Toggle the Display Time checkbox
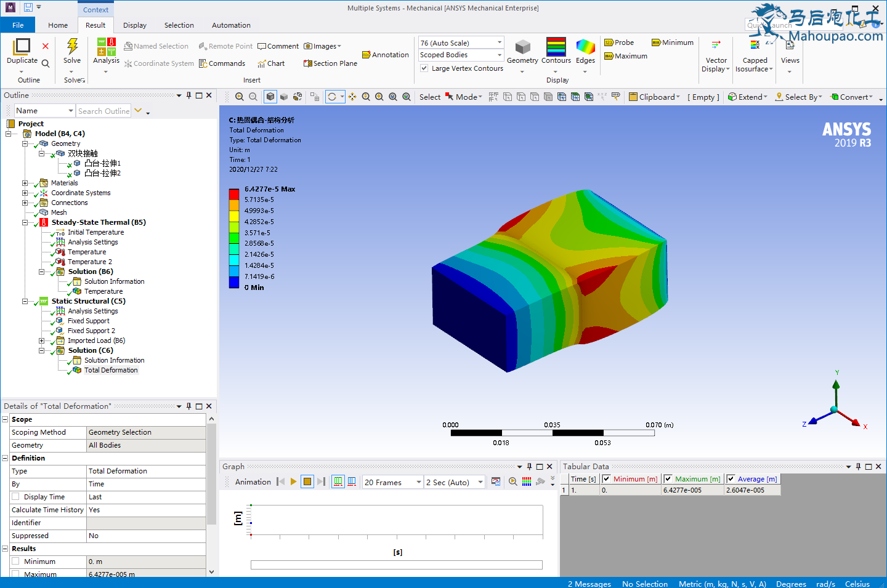Viewport: 887px width, 588px height. (16, 497)
